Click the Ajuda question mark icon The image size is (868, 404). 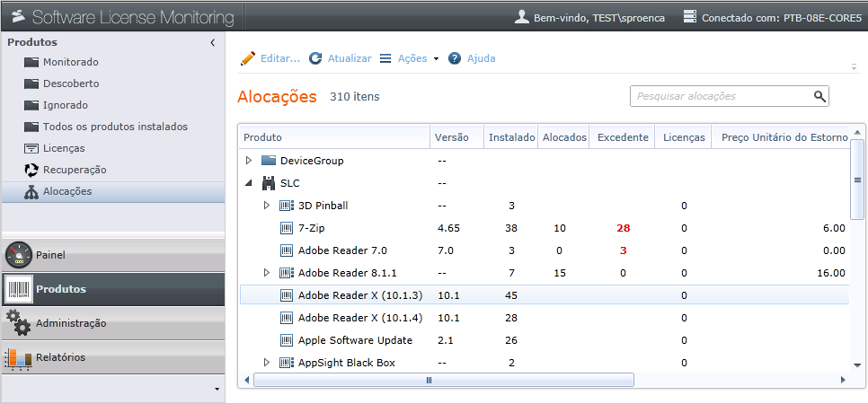pyautogui.click(x=455, y=58)
